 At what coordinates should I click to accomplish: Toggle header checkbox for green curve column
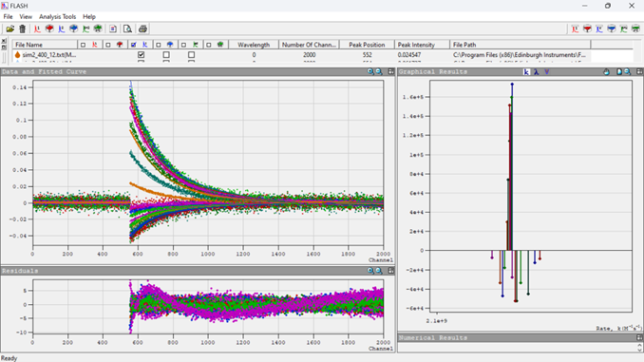[183, 45]
